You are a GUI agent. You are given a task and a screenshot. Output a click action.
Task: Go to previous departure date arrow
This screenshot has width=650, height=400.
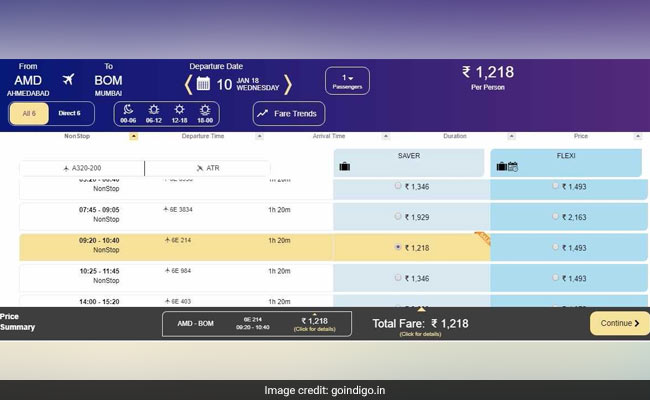pyautogui.click(x=188, y=85)
